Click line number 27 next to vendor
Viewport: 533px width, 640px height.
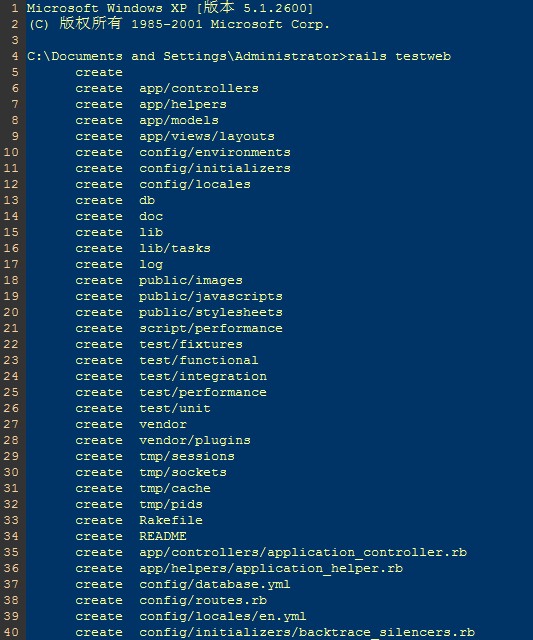click(x=11, y=424)
